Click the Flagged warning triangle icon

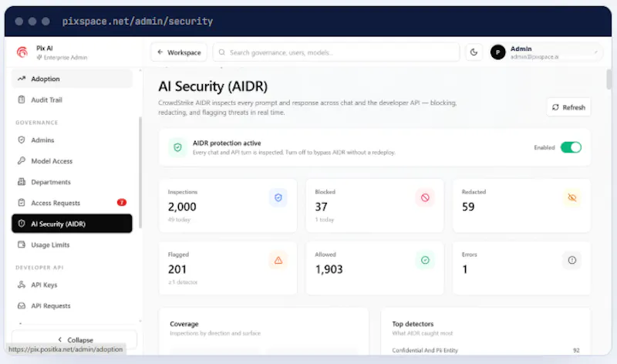click(x=278, y=260)
